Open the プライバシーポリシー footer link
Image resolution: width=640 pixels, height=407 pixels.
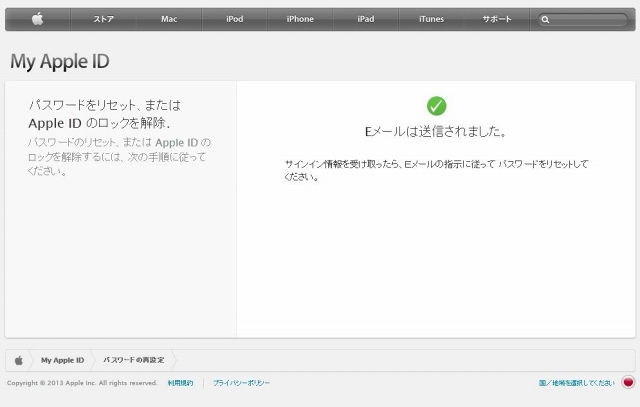241,383
